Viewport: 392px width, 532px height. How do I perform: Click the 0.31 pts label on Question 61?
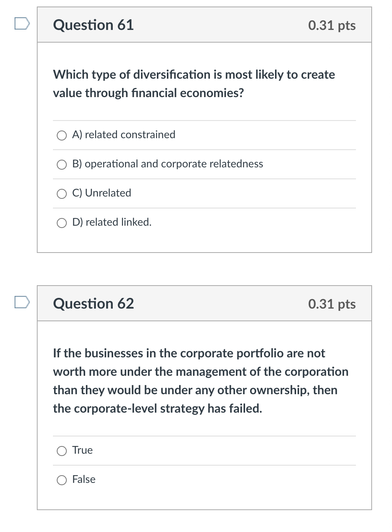(331, 26)
